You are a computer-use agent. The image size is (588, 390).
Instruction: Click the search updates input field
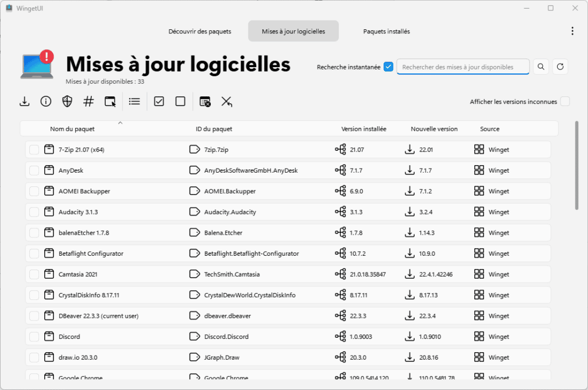(x=463, y=67)
